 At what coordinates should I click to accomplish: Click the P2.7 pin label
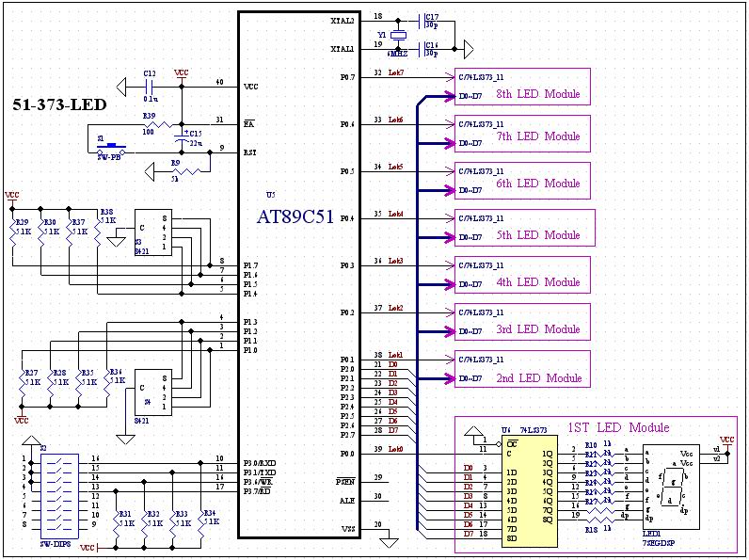(347, 435)
